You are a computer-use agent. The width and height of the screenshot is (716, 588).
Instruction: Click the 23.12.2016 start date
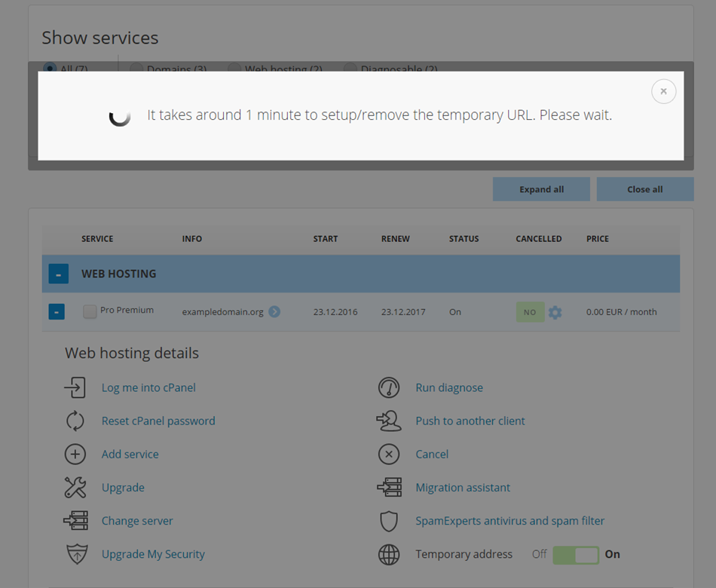[335, 312]
